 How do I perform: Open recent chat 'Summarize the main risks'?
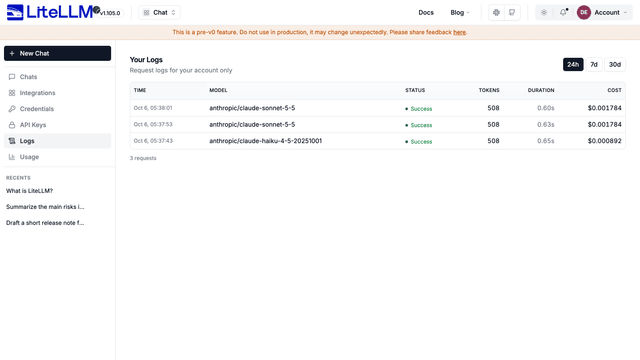(x=45, y=207)
